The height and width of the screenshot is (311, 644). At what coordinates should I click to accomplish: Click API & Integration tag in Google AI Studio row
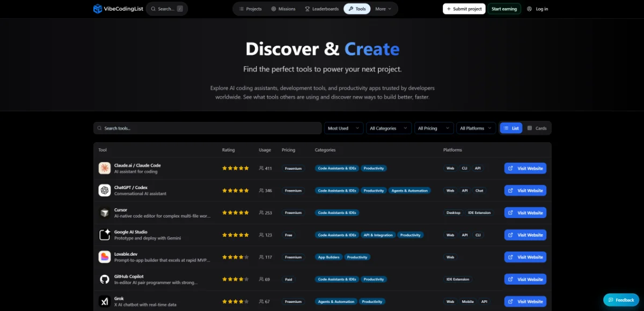click(378, 235)
